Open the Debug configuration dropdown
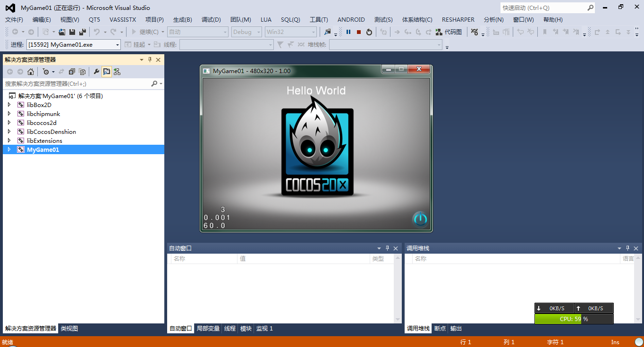Screen dimensions: 644x347 pos(246,32)
